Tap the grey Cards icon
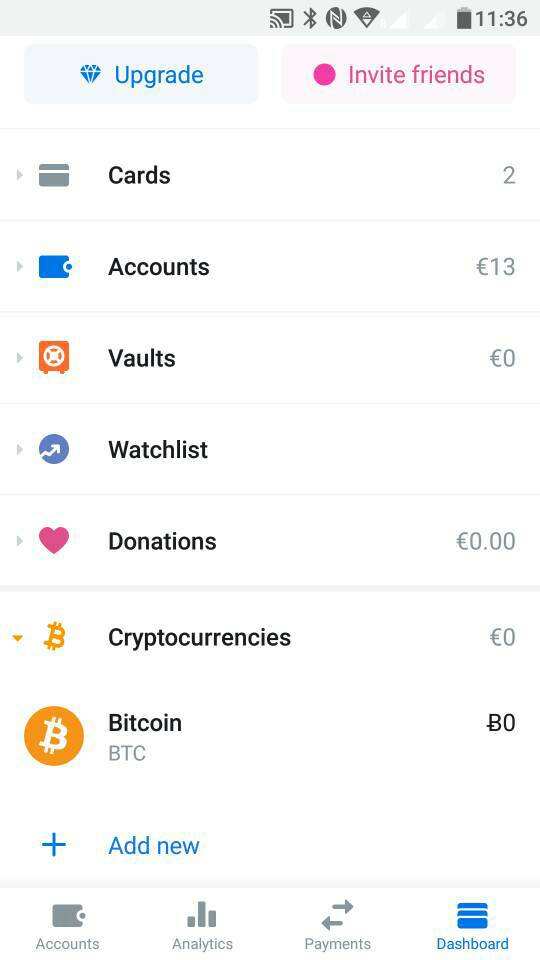 tap(54, 175)
